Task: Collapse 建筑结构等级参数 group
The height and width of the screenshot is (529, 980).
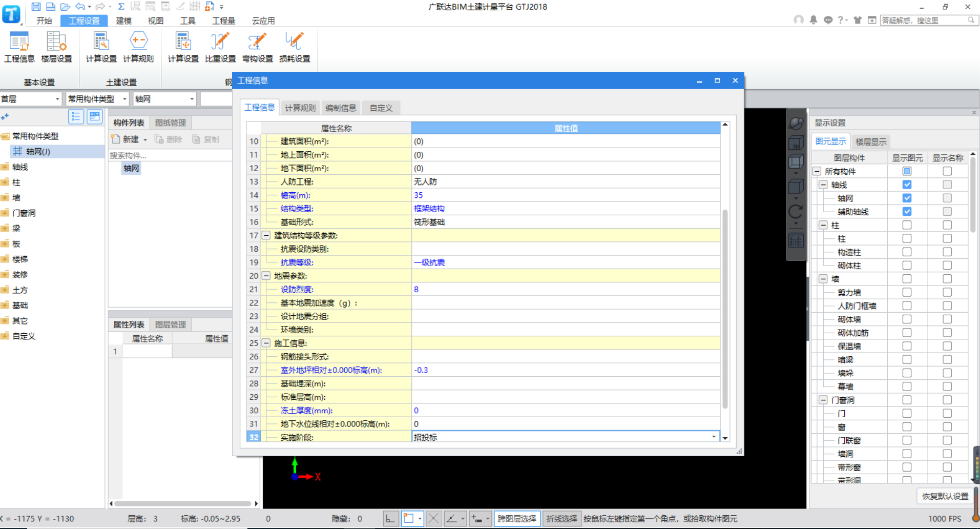Action: 266,235
